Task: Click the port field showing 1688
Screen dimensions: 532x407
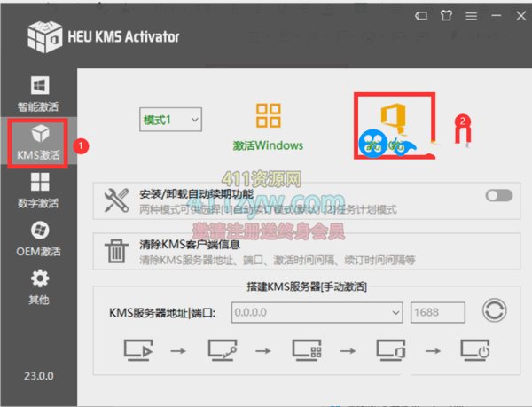Action: (x=437, y=312)
